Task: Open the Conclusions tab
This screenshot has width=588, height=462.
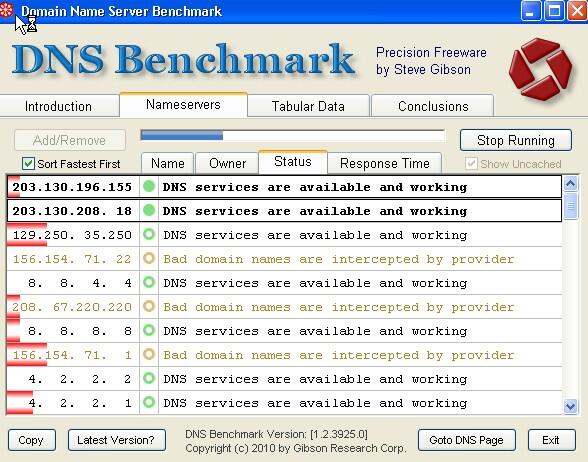Action: [433, 106]
